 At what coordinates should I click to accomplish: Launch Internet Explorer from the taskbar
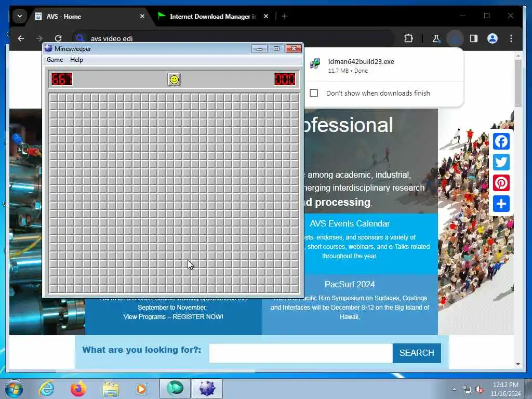46,389
